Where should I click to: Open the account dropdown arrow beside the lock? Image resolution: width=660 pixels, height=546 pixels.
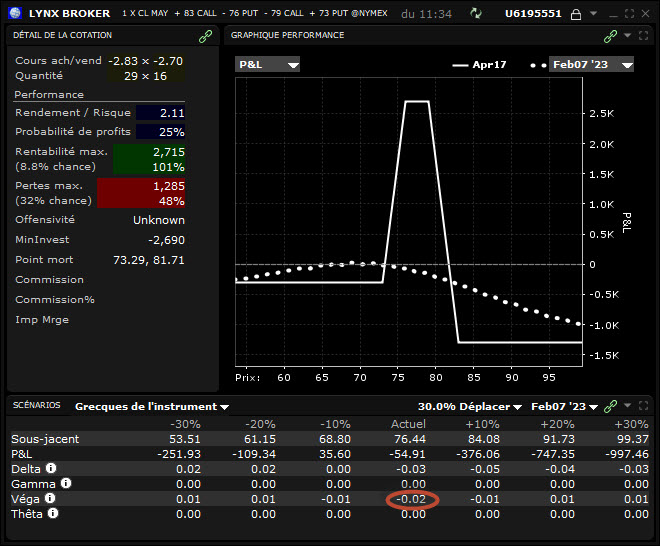593,13
